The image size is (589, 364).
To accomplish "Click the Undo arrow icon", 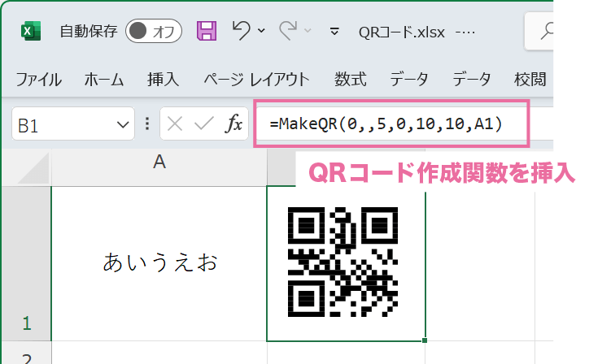I will [241, 31].
